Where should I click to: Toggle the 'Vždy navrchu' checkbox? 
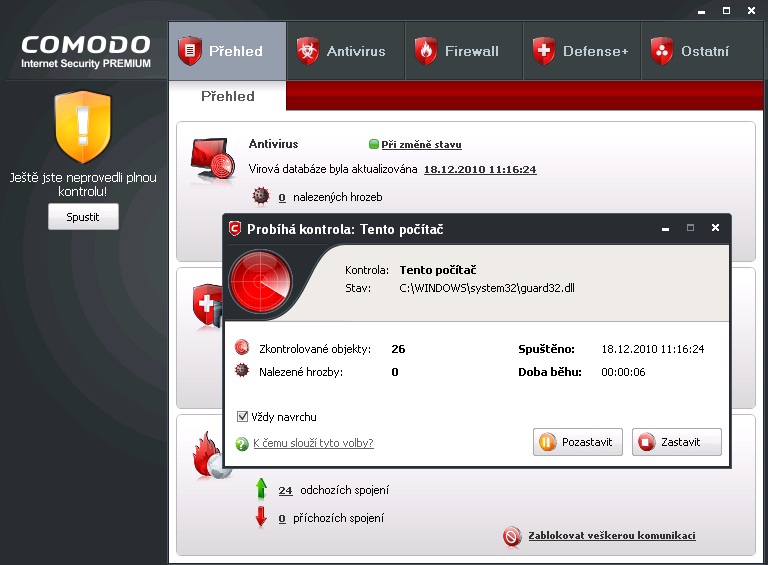coord(242,417)
